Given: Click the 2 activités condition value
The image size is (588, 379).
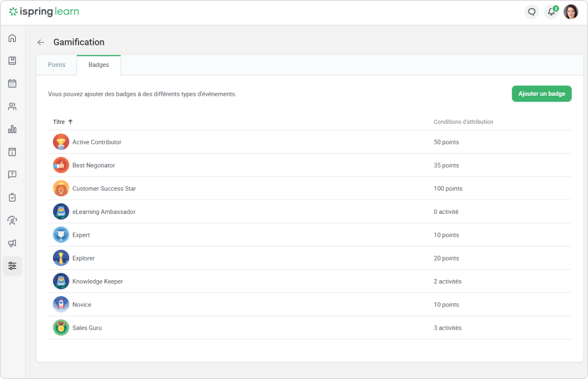Looking at the screenshot, I should pyautogui.click(x=447, y=282).
